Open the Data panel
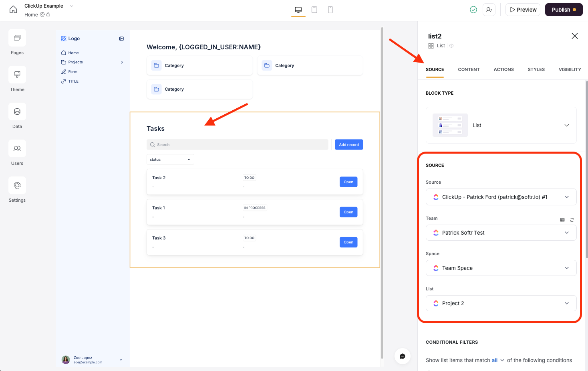 [x=17, y=116]
